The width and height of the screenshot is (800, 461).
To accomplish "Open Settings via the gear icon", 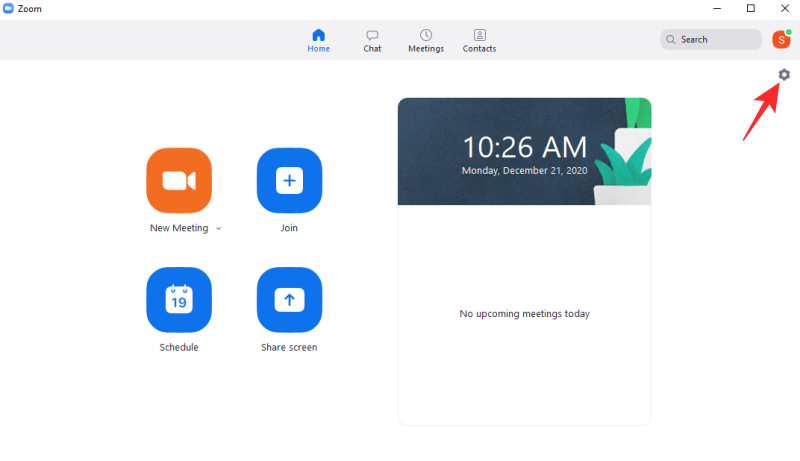I will tap(784, 75).
